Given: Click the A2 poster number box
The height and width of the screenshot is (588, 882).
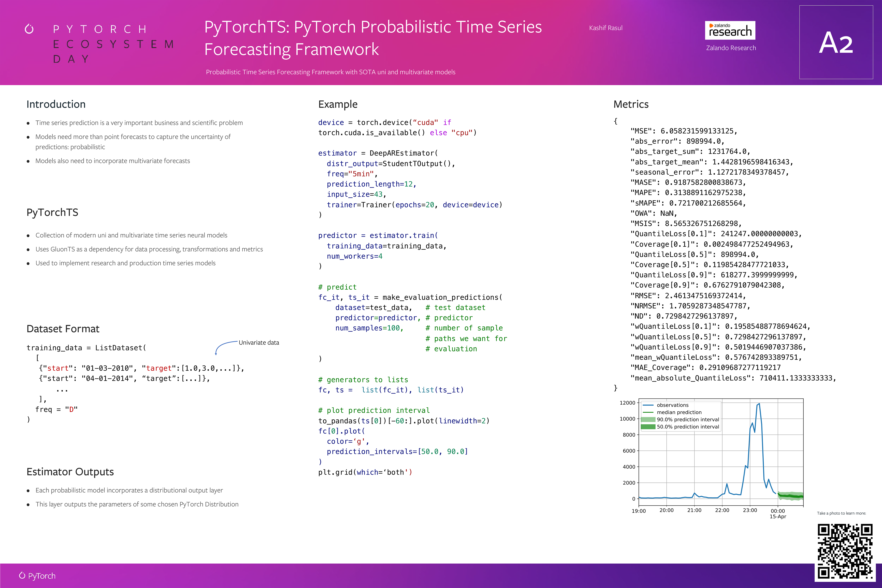Looking at the screenshot, I should tap(836, 42).
